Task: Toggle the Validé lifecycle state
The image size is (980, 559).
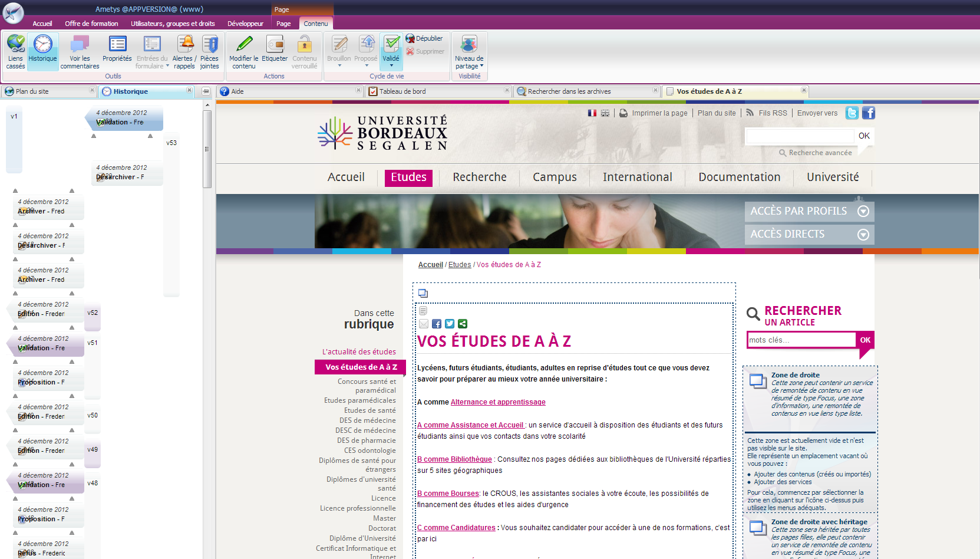Action: click(391, 45)
